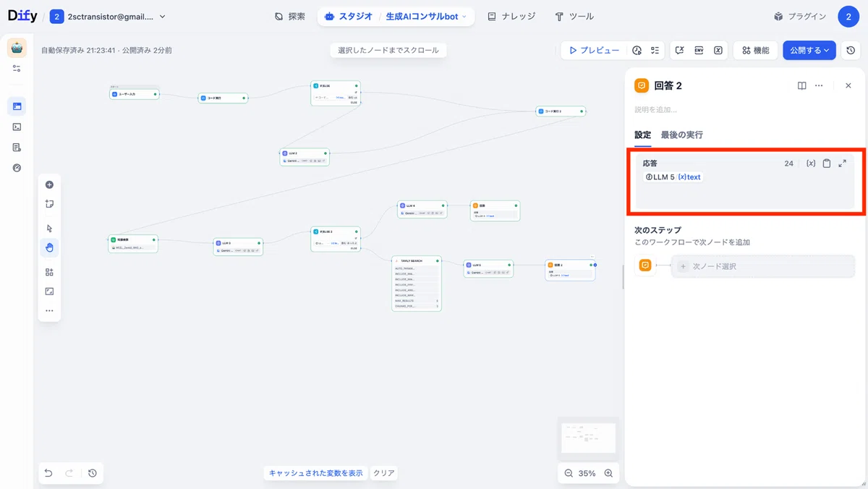Open app settings sliders icon in sidebar
Viewport: 868px width, 489px height.
click(17, 69)
